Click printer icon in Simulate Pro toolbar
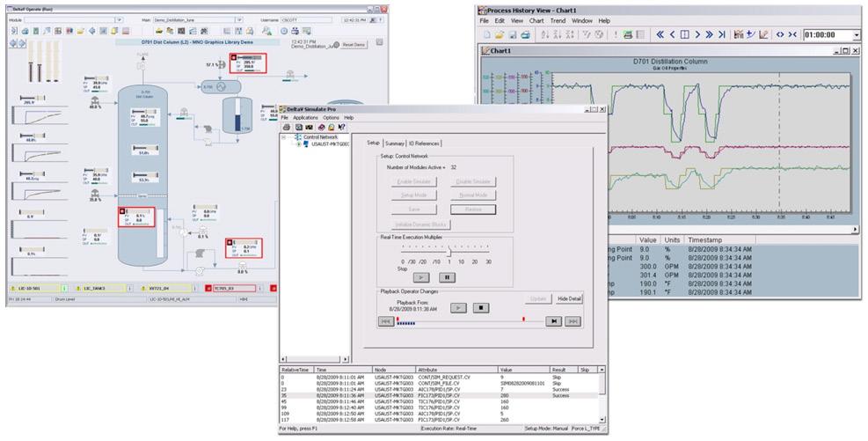Viewport: 868px width, 441px height. coord(287,127)
